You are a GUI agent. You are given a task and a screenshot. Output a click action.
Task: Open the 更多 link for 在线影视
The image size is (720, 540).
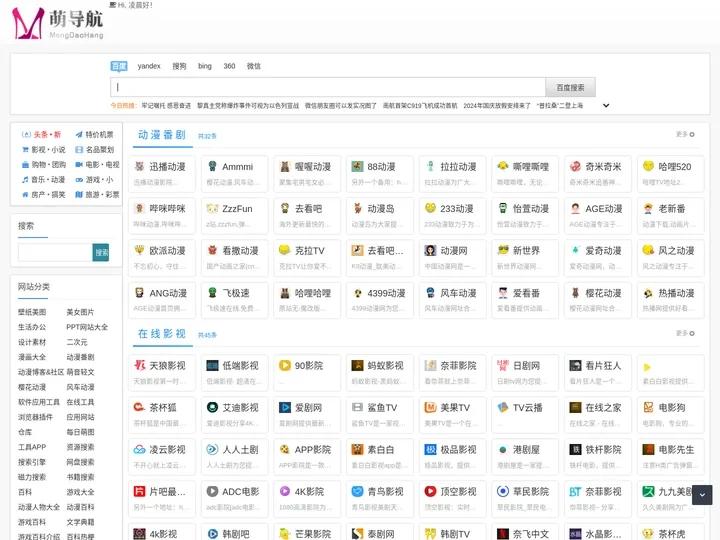pos(685,333)
